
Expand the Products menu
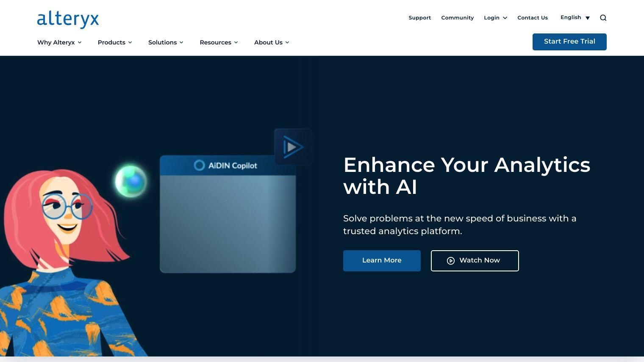coord(115,42)
